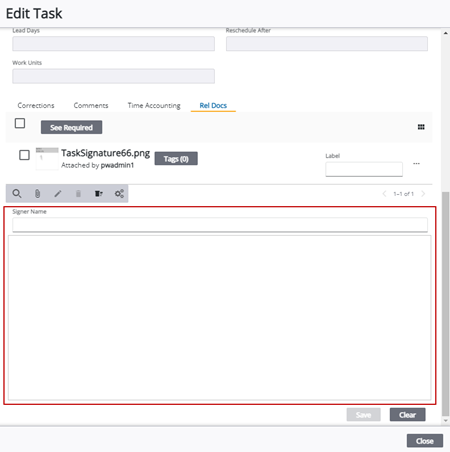Toggle the select-all documents checkbox

click(20, 123)
